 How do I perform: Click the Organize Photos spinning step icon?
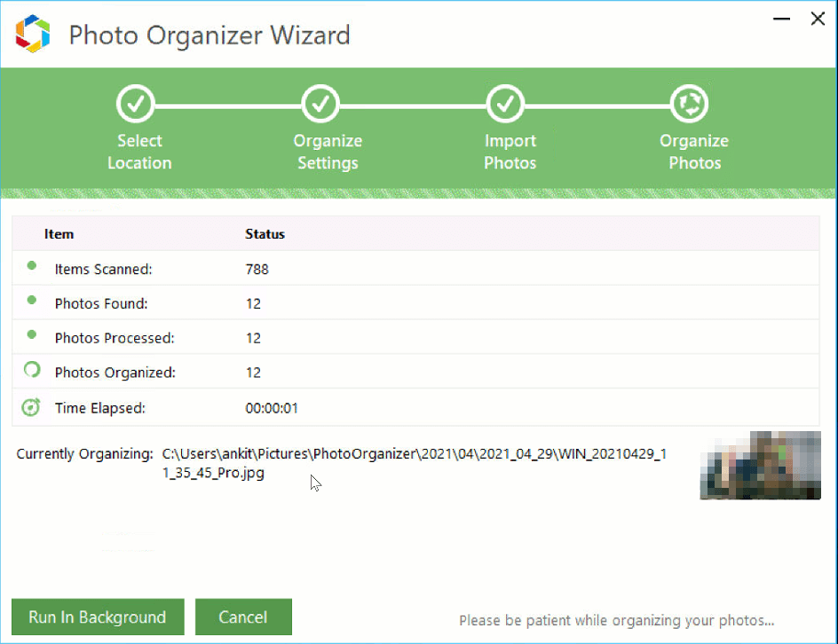689,105
